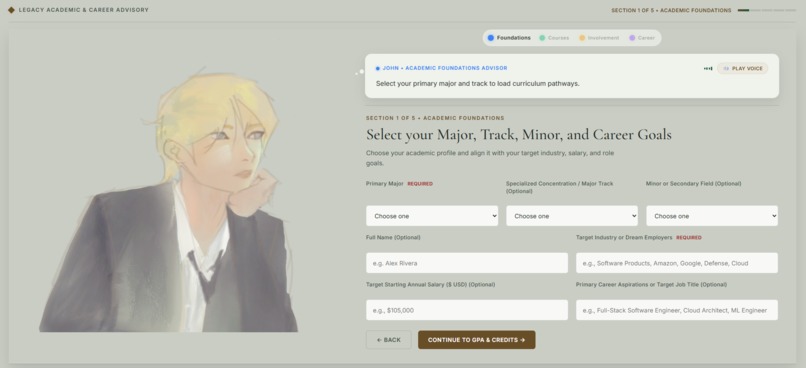The image size is (806, 368).
Task: Open the Primary Major dropdown
Action: coord(432,216)
